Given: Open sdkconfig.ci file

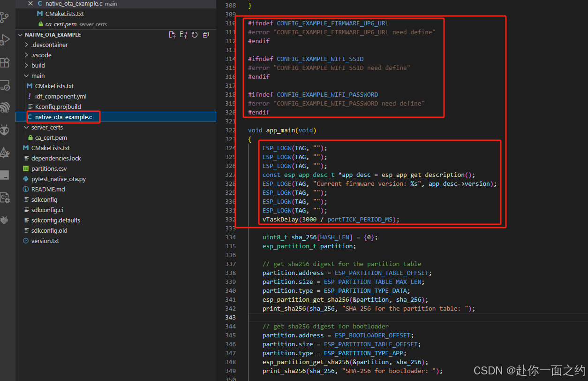Looking at the screenshot, I should pyautogui.click(x=47, y=210).
